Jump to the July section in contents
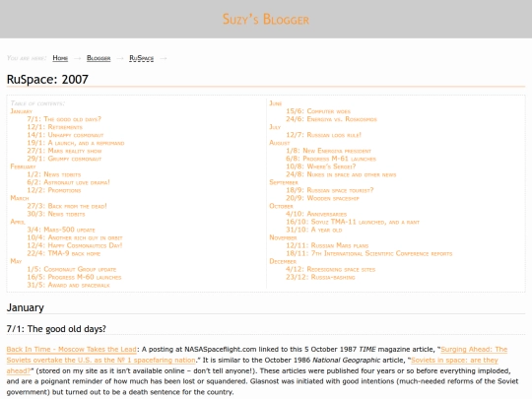 pos(275,127)
